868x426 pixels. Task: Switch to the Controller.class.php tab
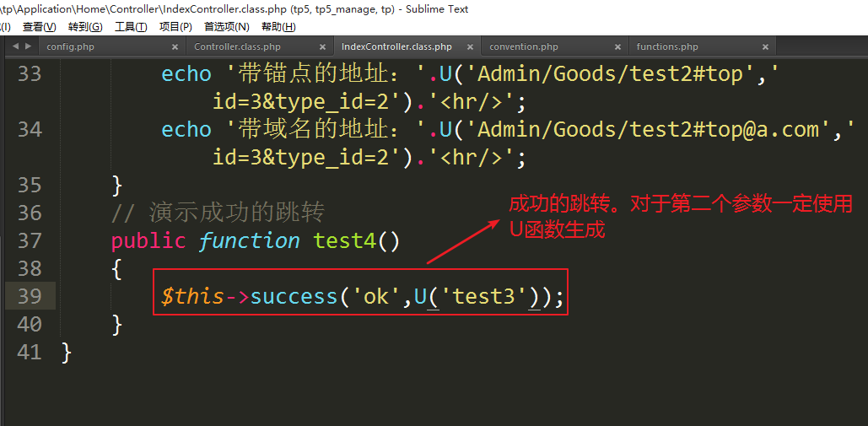pyautogui.click(x=237, y=47)
